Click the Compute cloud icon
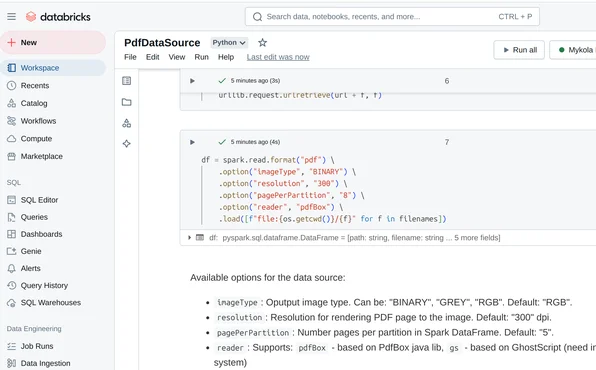Image resolution: width=596 pixels, height=370 pixels. (12, 138)
